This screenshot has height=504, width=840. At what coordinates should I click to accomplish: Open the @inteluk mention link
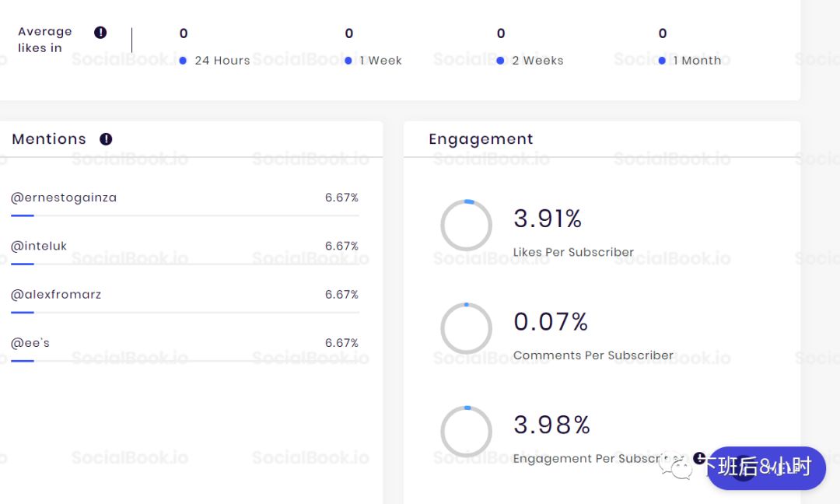[x=39, y=246]
